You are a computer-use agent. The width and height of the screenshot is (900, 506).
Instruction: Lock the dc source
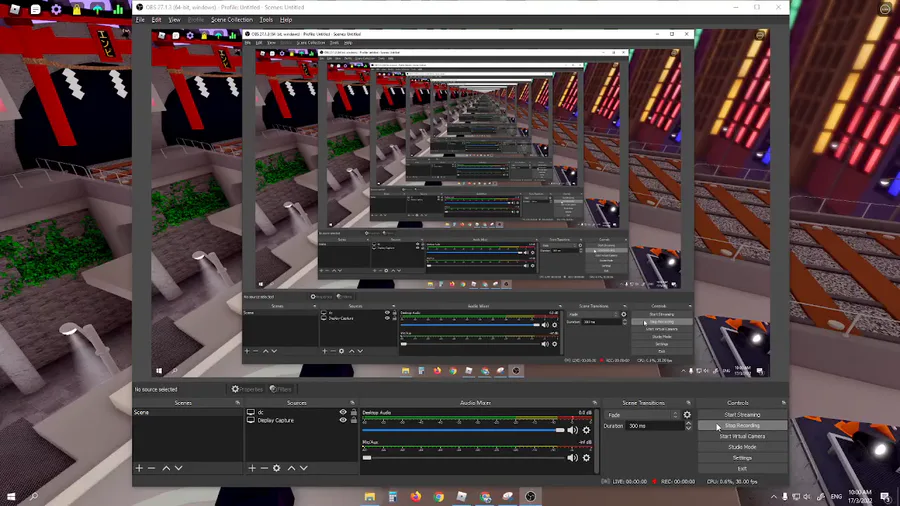point(354,412)
